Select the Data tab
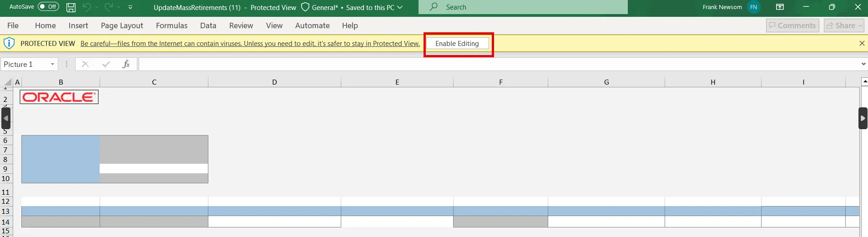The height and width of the screenshot is (237, 868). [208, 25]
